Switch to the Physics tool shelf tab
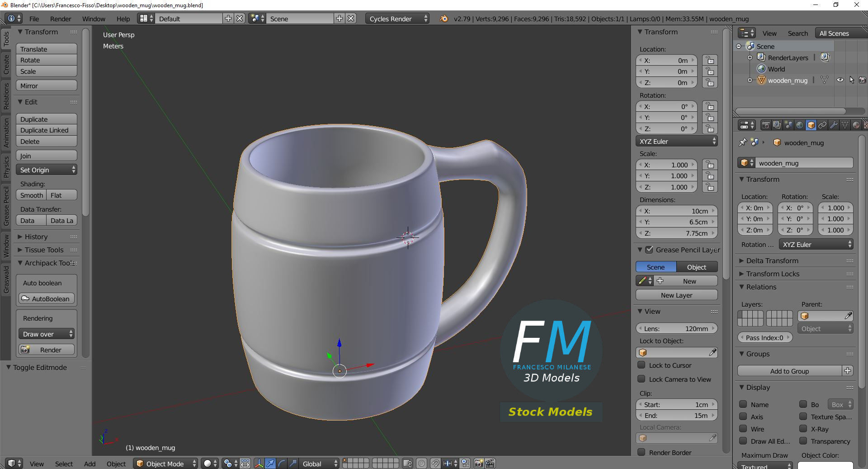Image resolution: width=868 pixels, height=469 pixels. pos(6,166)
